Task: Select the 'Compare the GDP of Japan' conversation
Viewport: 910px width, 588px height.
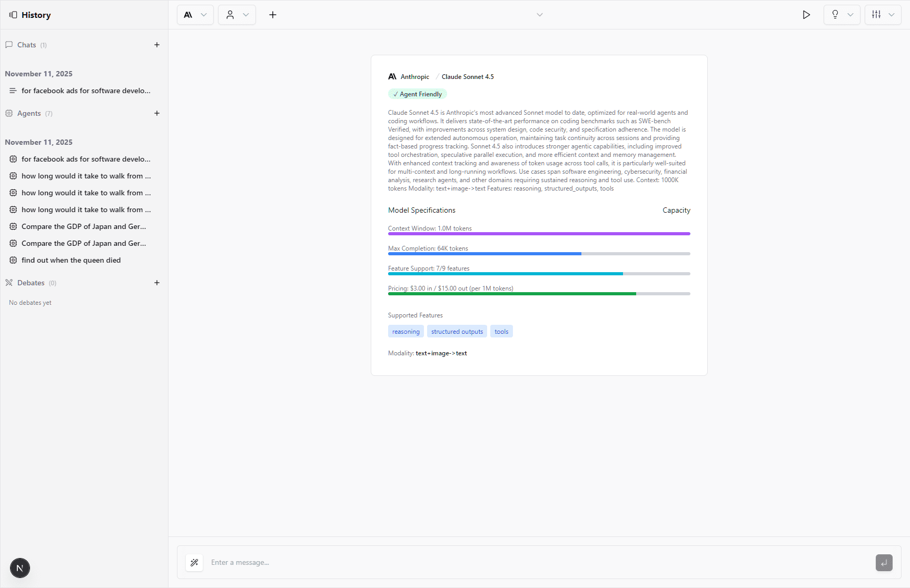Action: [83, 226]
